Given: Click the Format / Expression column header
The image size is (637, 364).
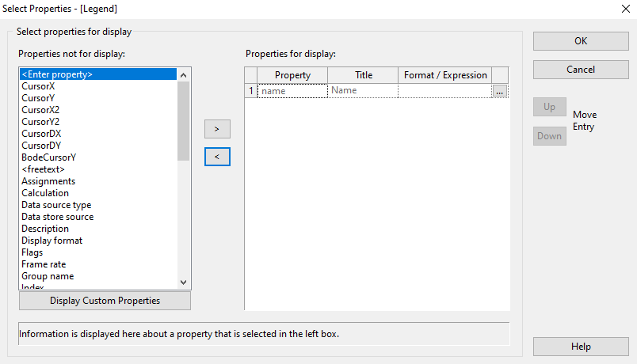Looking at the screenshot, I should point(445,75).
